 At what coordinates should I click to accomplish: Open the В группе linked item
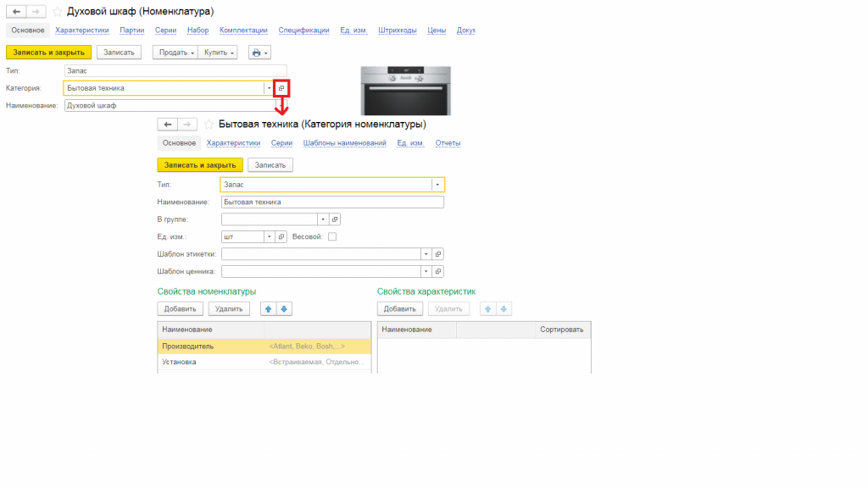pyautogui.click(x=335, y=219)
